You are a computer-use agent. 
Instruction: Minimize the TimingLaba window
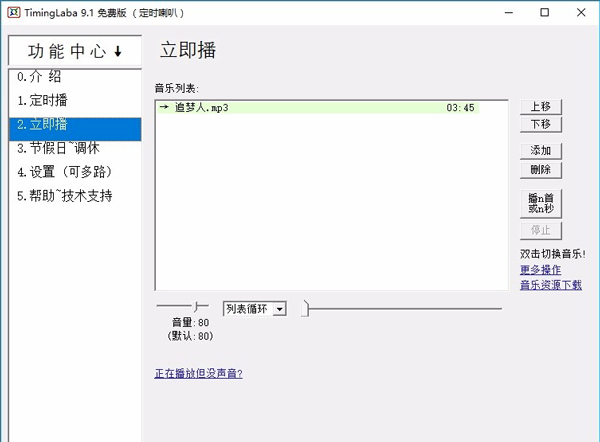click(509, 13)
